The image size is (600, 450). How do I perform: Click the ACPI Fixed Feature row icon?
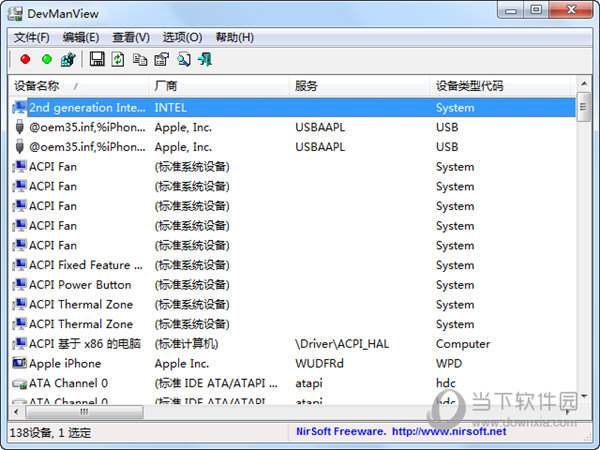coord(19,264)
